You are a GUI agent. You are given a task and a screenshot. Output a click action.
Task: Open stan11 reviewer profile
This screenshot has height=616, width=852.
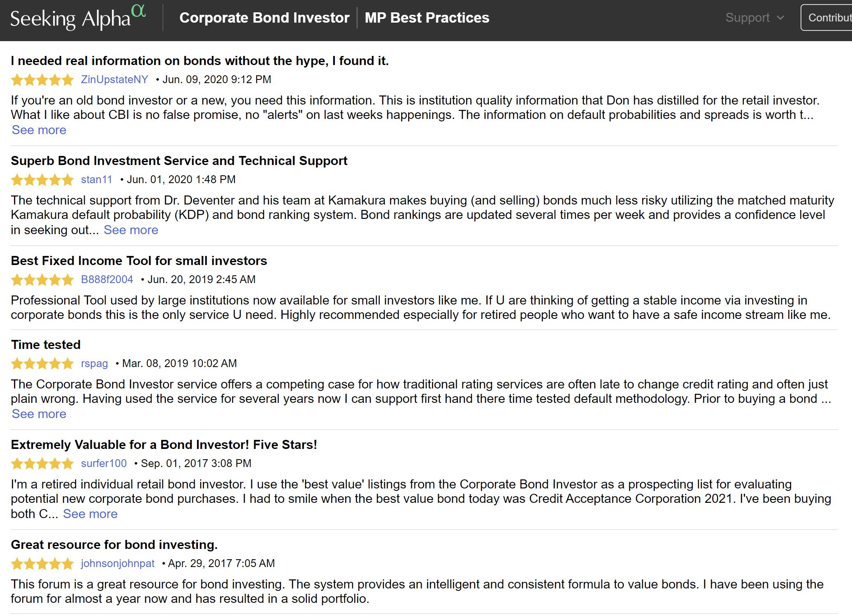97,179
